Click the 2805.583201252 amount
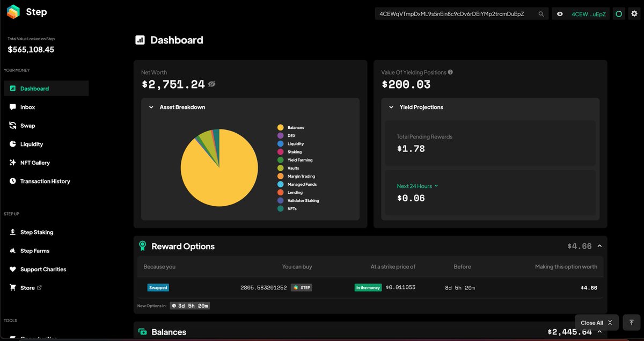This screenshot has height=341, width=644. (x=264, y=287)
